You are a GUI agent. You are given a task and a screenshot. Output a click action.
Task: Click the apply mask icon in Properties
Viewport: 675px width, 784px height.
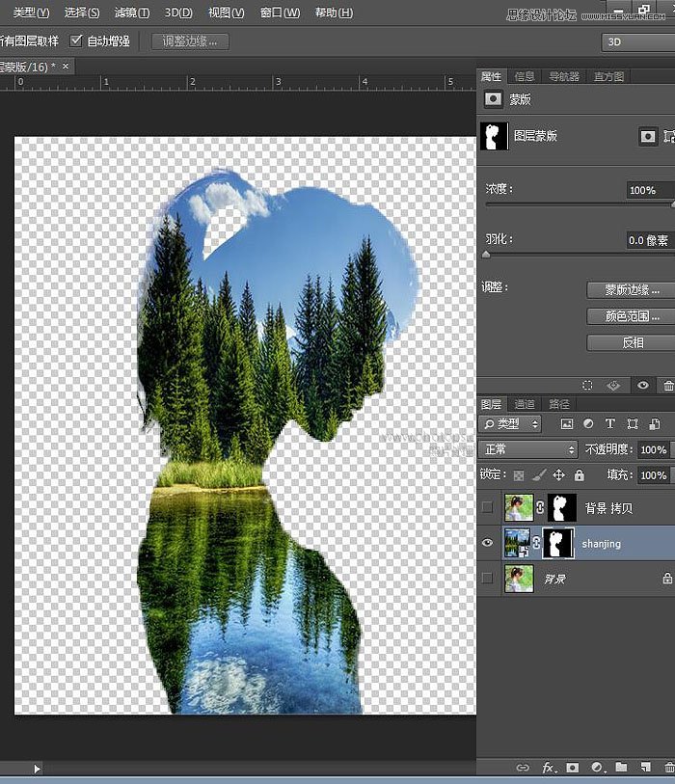click(613, 385)
